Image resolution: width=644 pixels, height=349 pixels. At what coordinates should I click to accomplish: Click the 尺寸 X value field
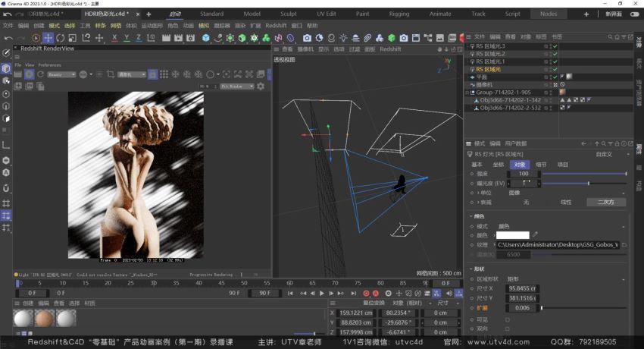523,288
